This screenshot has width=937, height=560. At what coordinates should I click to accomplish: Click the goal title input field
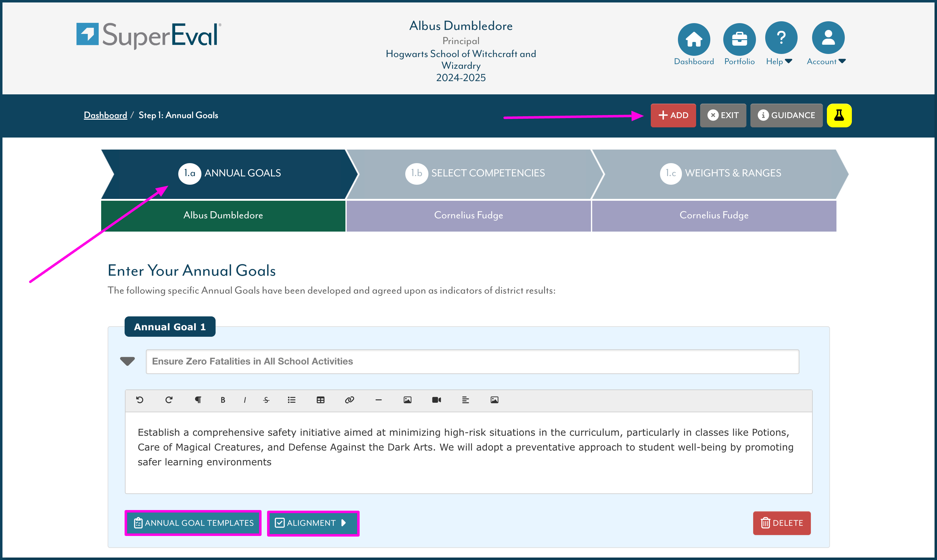click(473, 361)
